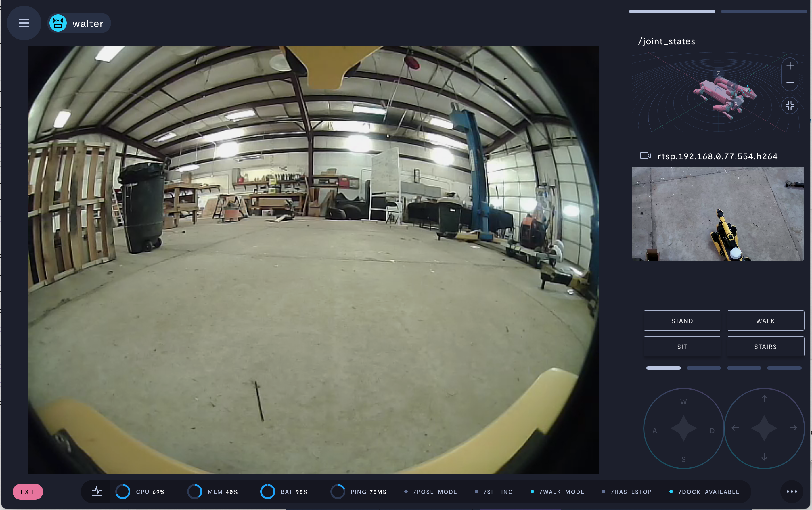Image resolution: width=812 pixels, height=510 pixels.
Task: Open the hamburger menu
Action: coord(24,23)
